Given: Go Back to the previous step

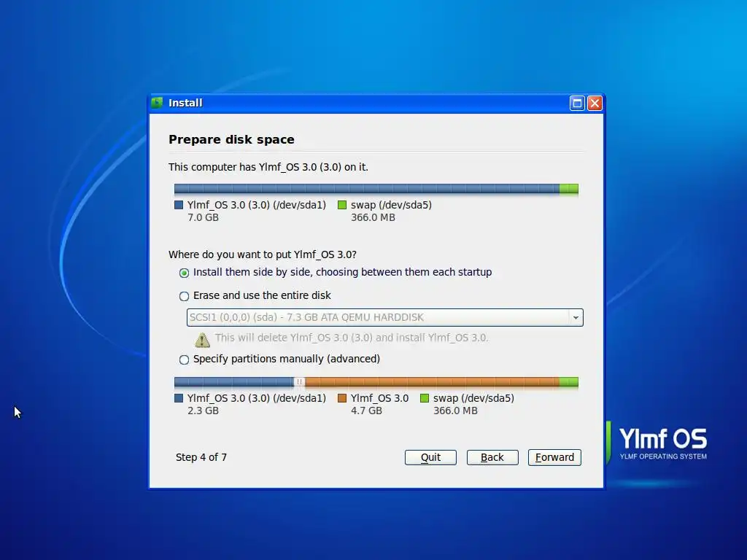Looking at the screenshot, I should point(492,457).
